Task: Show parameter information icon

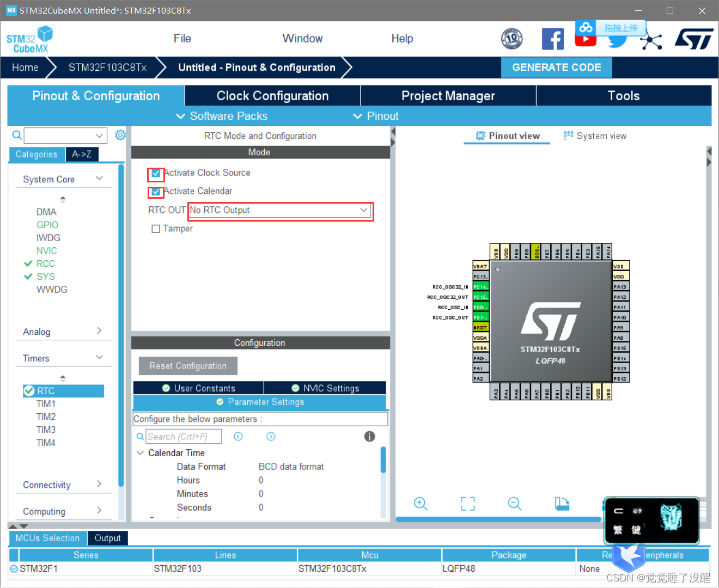Action: (x=369, y=436)
